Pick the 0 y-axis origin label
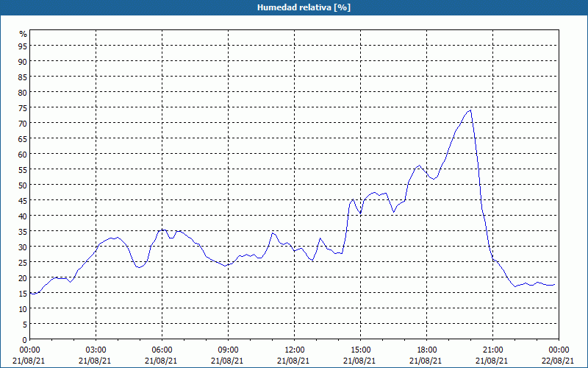588x368 pixels. pos(25,340)
